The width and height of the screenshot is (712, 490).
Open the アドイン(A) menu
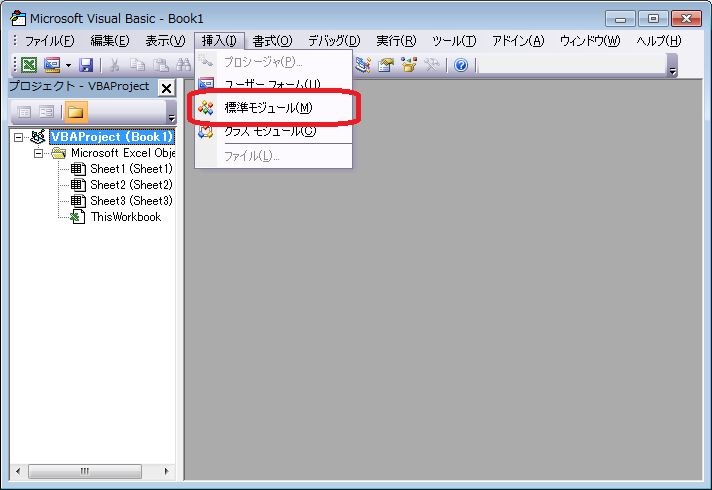[518, 41]
